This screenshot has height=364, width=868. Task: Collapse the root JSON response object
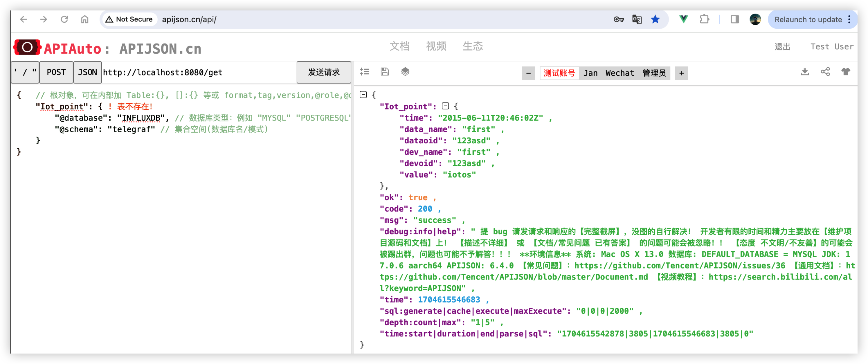coord(363,95)
